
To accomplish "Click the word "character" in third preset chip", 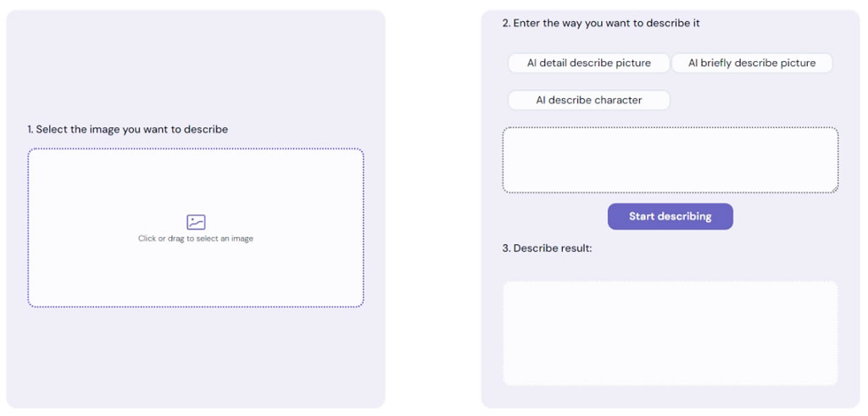I will (x=618, y=100).
